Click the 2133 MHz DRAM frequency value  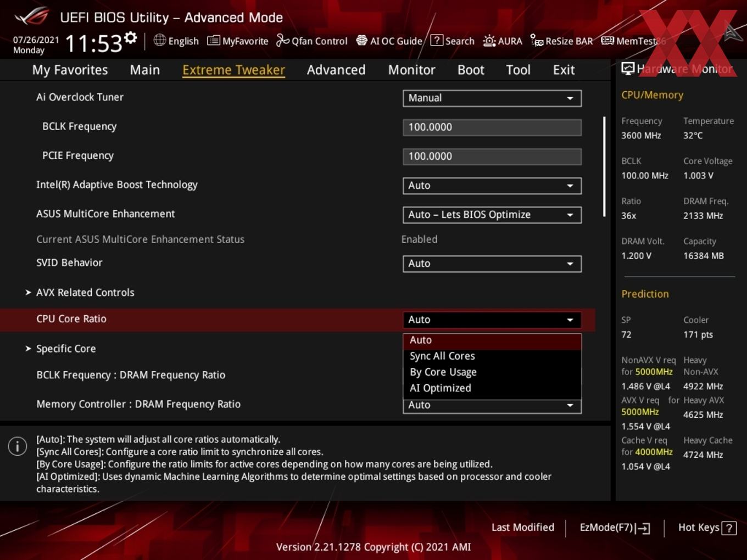(x=703, y=216)
